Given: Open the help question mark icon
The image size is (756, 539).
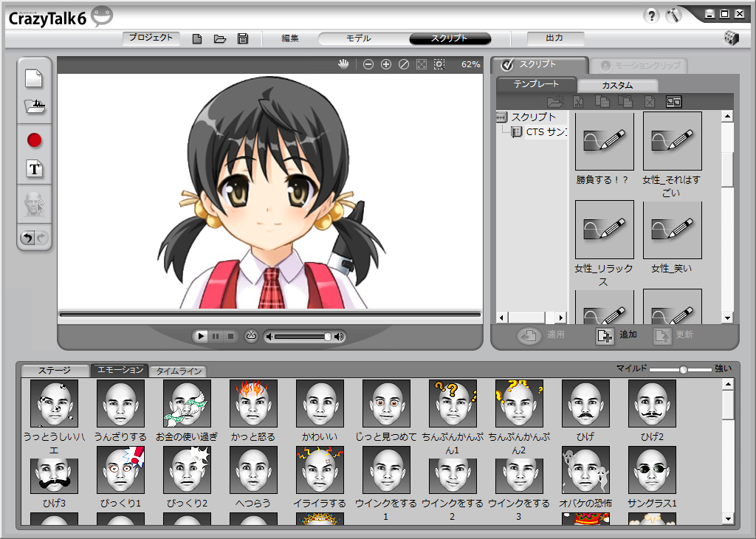Looking at the screenshot, I should (651, 16).
